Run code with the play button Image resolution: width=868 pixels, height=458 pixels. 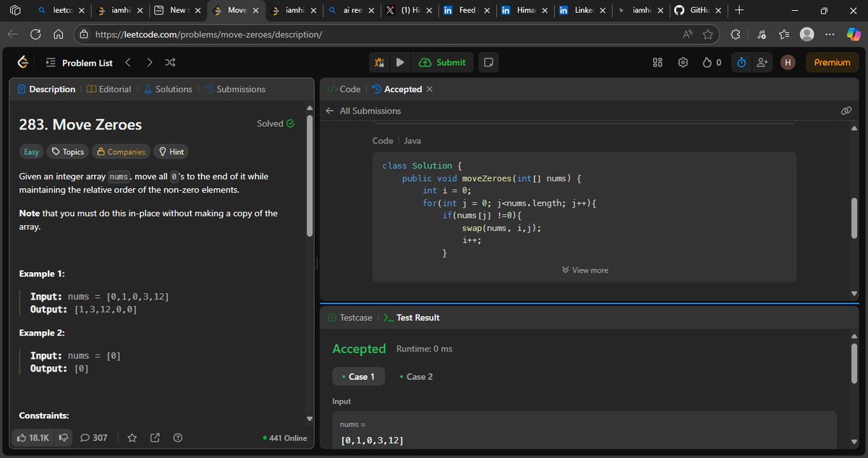tap(400, 63)
